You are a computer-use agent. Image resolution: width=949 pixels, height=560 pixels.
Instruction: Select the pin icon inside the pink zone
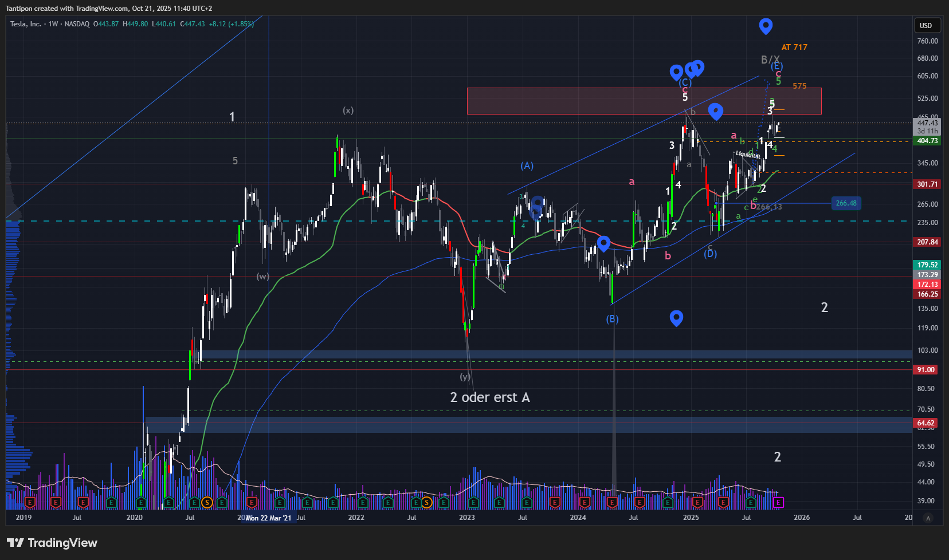click(715, 111)
